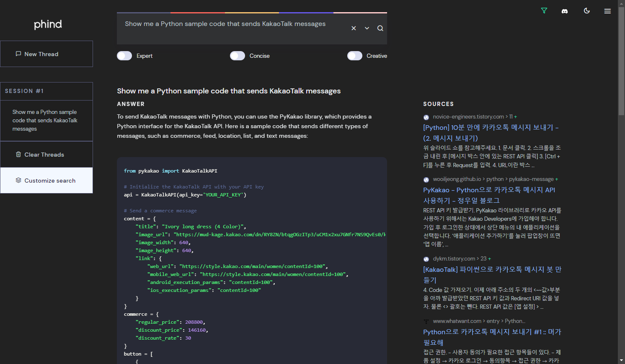Open the Python KakaoTalk thread in sidebar

tap(46, 121)
